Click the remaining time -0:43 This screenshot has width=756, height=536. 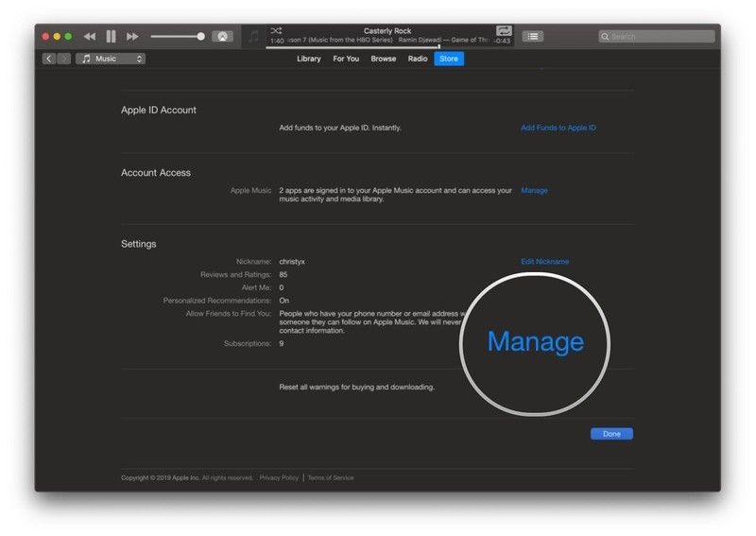[502, 41]
